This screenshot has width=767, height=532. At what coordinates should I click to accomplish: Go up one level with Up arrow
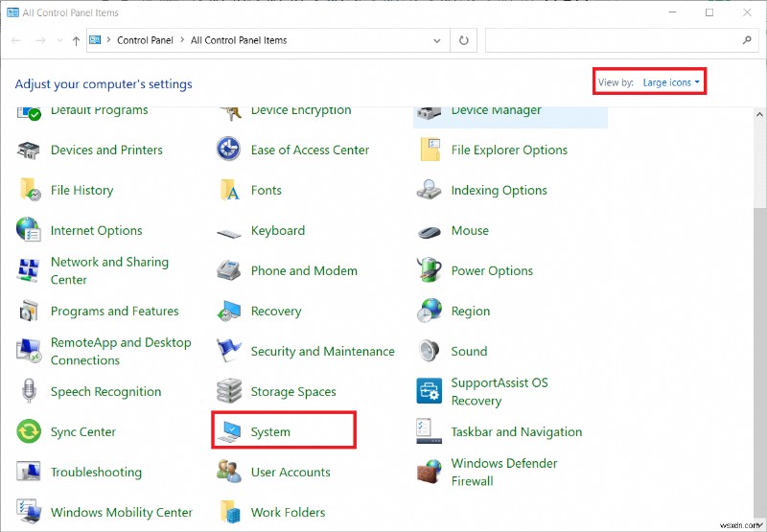pos(76,41)
